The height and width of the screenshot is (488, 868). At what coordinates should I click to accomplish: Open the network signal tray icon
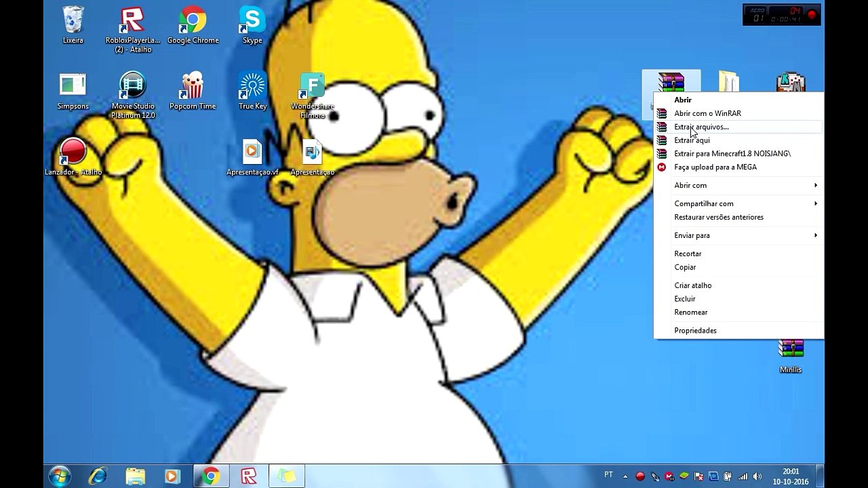[x=743, y=476]
